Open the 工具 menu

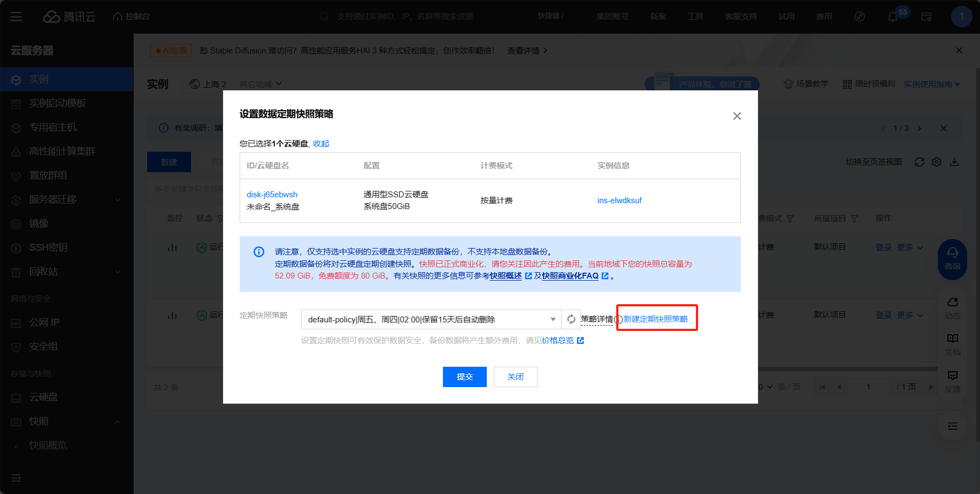695,17
